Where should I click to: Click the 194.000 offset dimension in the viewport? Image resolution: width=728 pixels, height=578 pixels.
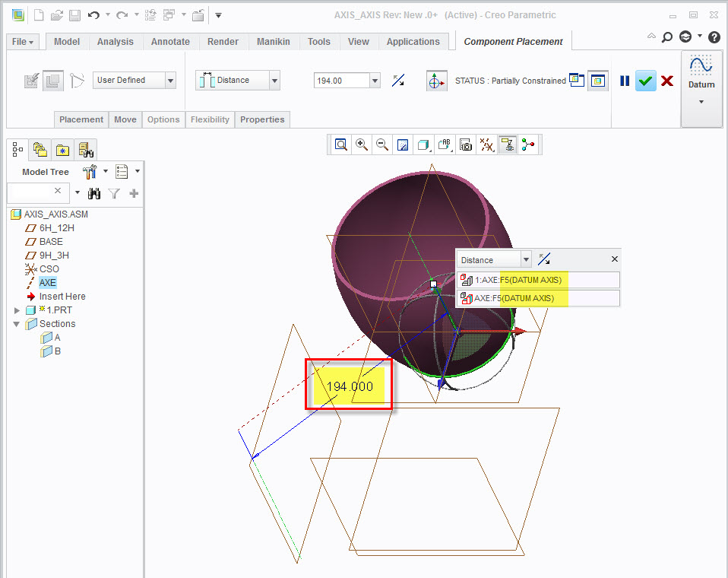pyautogui.click(x=350, y=386)
